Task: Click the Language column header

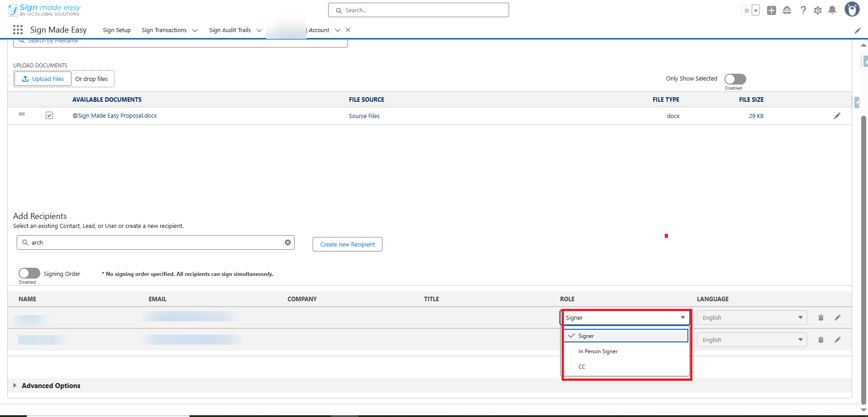Action: pyautogui.click(x=713, y=299)
